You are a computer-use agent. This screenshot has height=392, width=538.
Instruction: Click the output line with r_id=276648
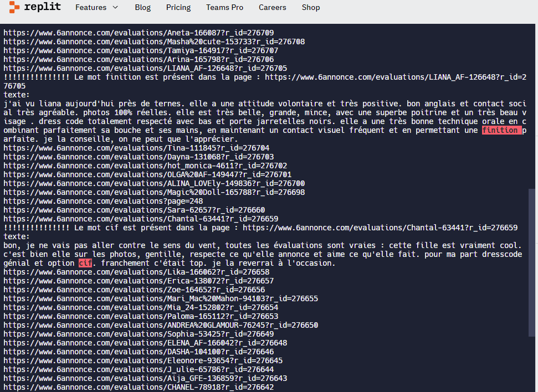145,343
